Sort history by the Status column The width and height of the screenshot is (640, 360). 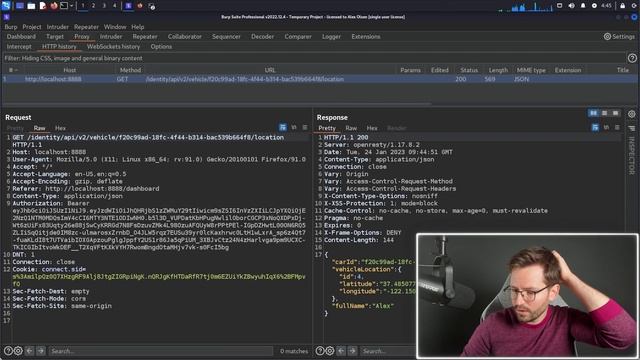click(469, 70)
